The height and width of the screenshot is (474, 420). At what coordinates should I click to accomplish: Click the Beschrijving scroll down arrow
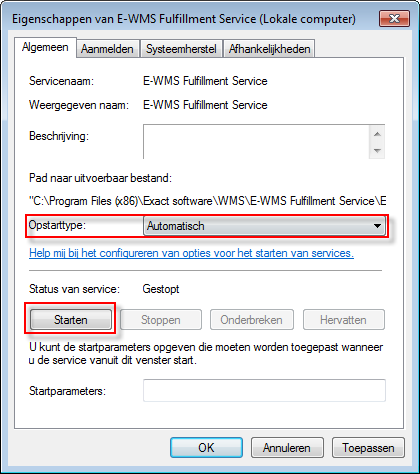pos(377,150)
